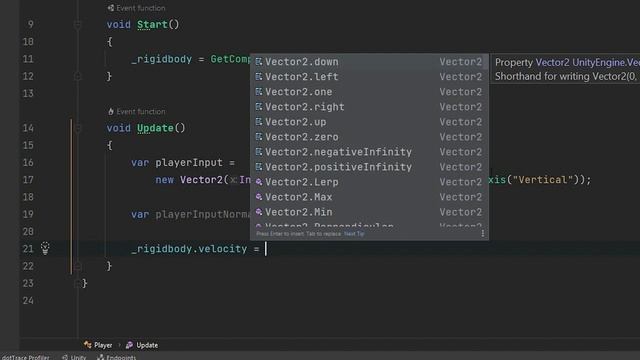Click the method icon beside Vector2.Lerp
The height and width of the screenshot is (360, 640).
259,182
